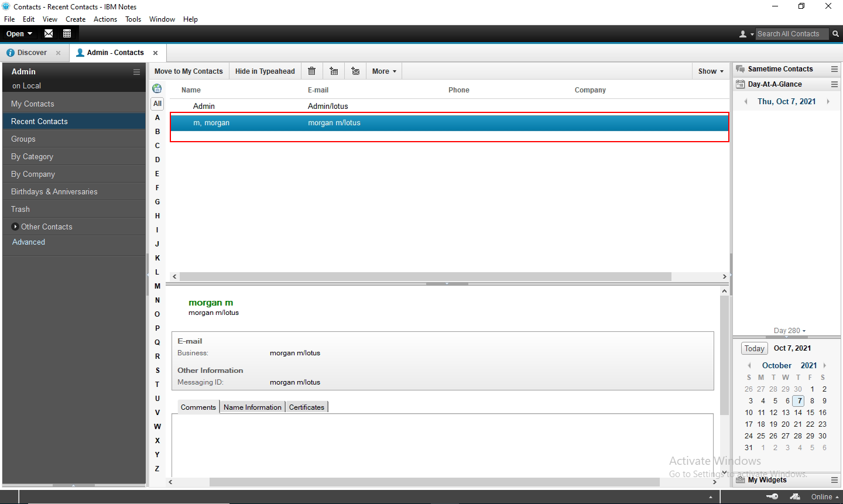
Task: Expand the More actions dropdown
Action: click(384, 71)
